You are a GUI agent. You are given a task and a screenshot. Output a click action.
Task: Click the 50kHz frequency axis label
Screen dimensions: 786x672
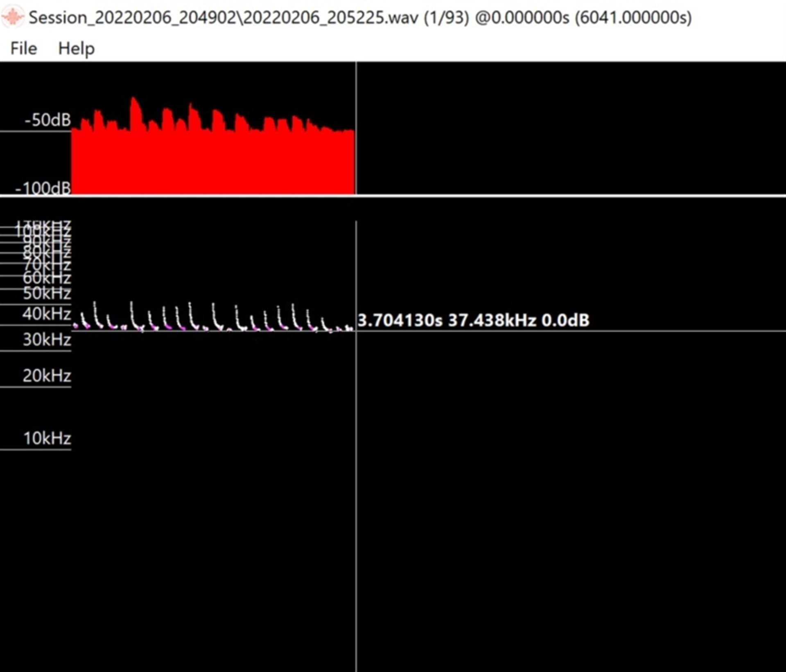pos(47,293)
